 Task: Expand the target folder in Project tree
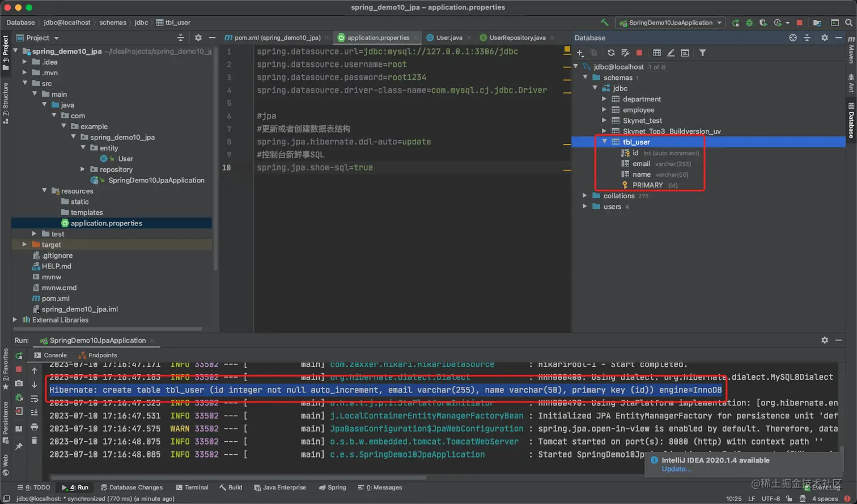pos(24,245)
